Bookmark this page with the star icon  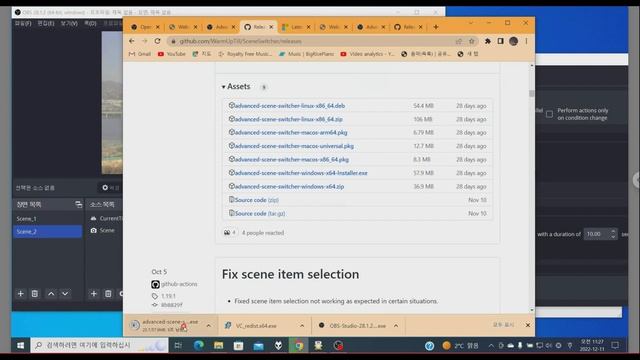472,41
